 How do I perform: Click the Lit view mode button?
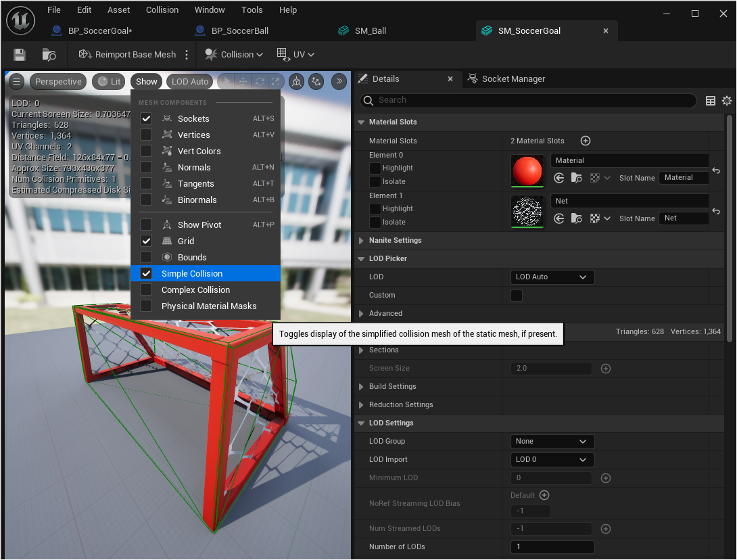tap(109, 81)
